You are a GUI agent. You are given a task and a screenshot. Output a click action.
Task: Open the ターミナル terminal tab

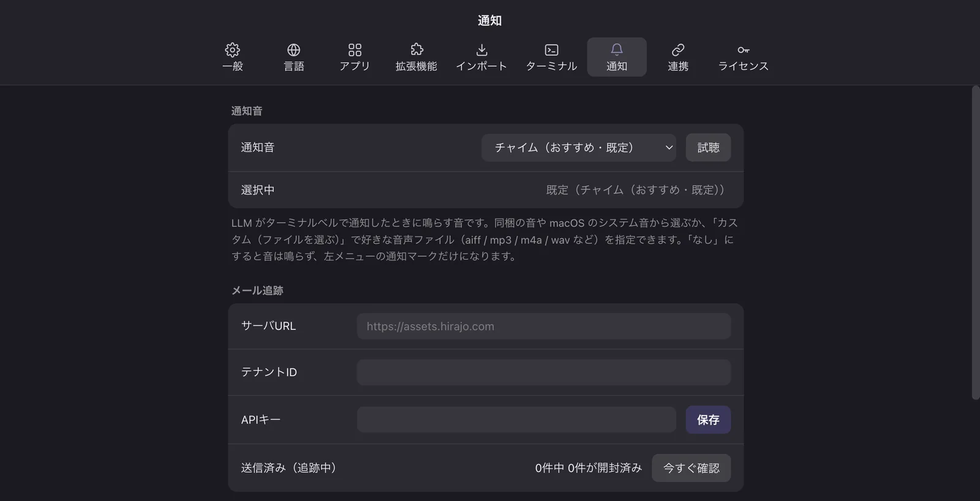(x=551, y=57)
